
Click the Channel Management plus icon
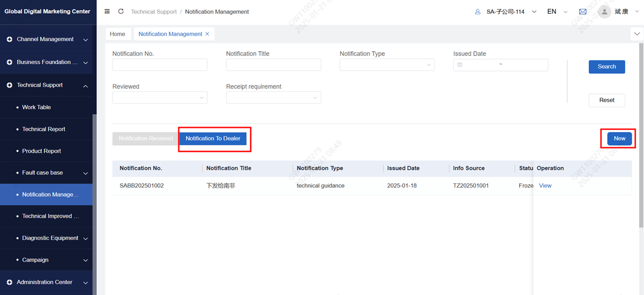[x=9, y=40]
